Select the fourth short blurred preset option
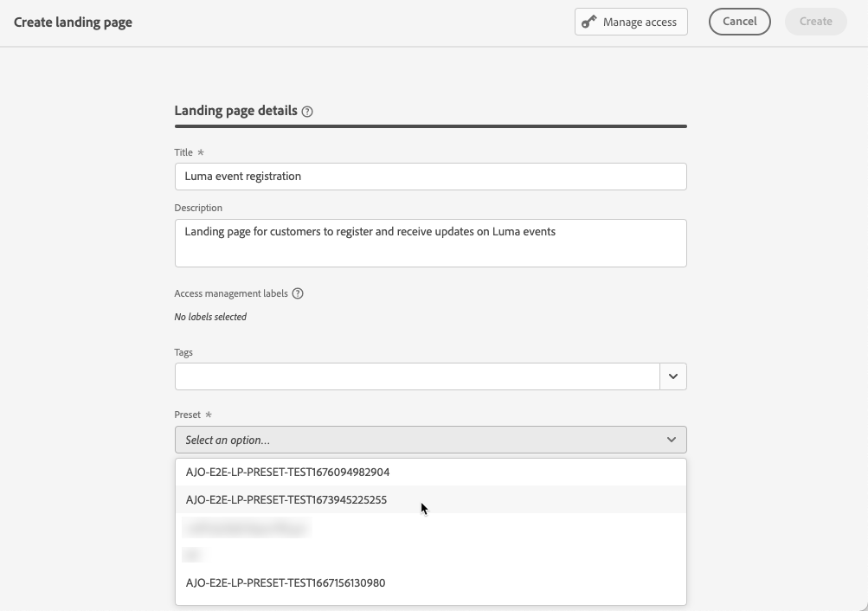The height and width of the screenshot is (611, 868). click(193, 555)
